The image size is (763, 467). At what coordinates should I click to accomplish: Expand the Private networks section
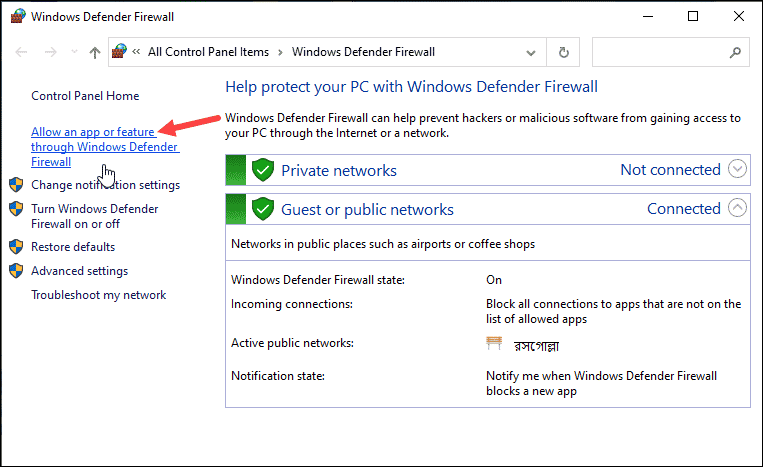click(737, 169)
